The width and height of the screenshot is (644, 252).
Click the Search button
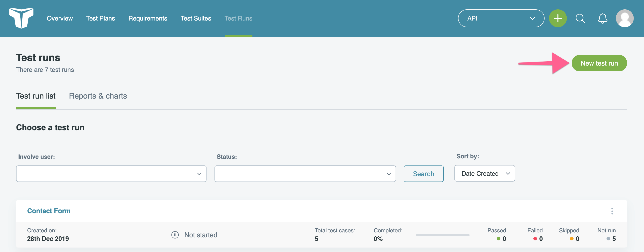[x=423, y=174]
